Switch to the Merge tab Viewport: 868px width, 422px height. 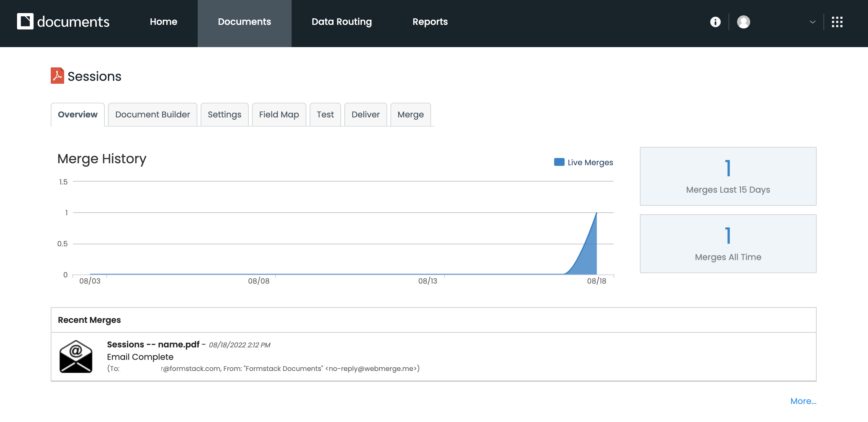(x=410, y=114)
